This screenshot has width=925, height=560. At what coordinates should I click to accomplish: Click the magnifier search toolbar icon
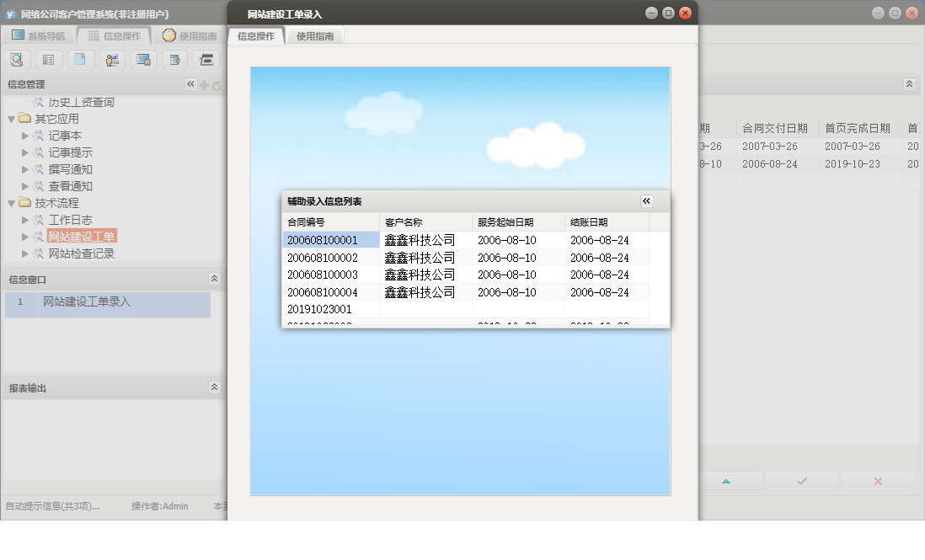pyautogui.click(x=17, y=60)
